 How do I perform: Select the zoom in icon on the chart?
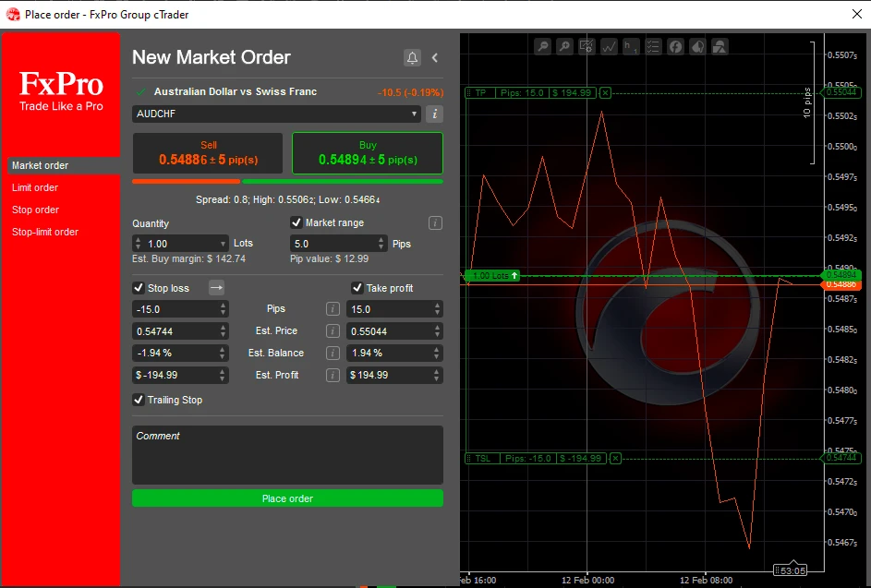565,46
